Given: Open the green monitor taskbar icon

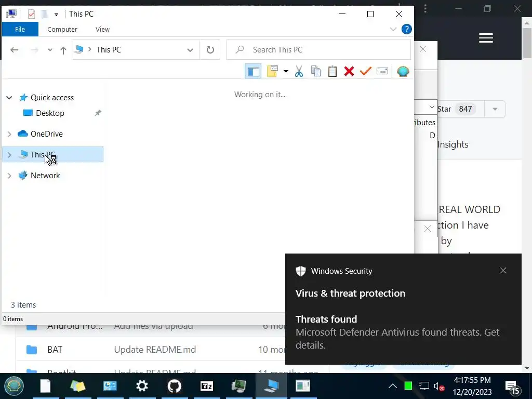Looking at the screenshot, I should (239, 386).
